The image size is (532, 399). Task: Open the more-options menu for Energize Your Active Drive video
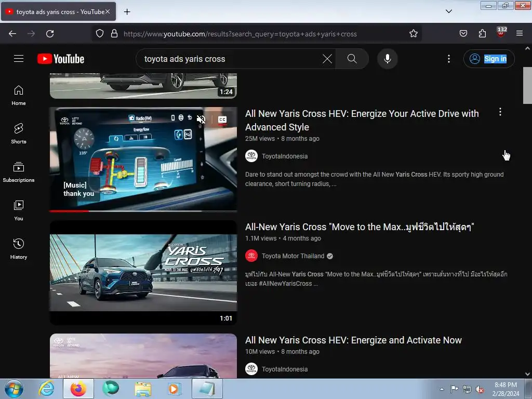pyautogui.click(x=500, y=112)
